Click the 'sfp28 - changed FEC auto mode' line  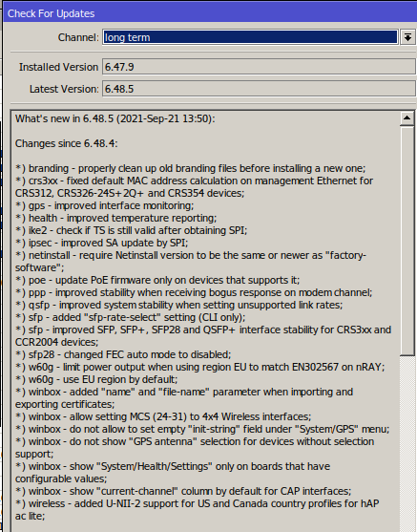123,354
